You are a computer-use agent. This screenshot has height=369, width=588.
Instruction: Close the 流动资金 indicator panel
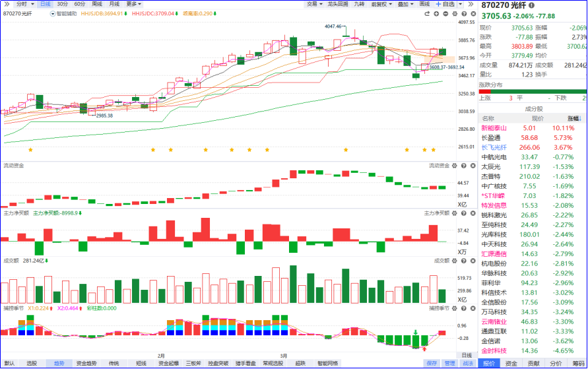click(x=473, y=166)
